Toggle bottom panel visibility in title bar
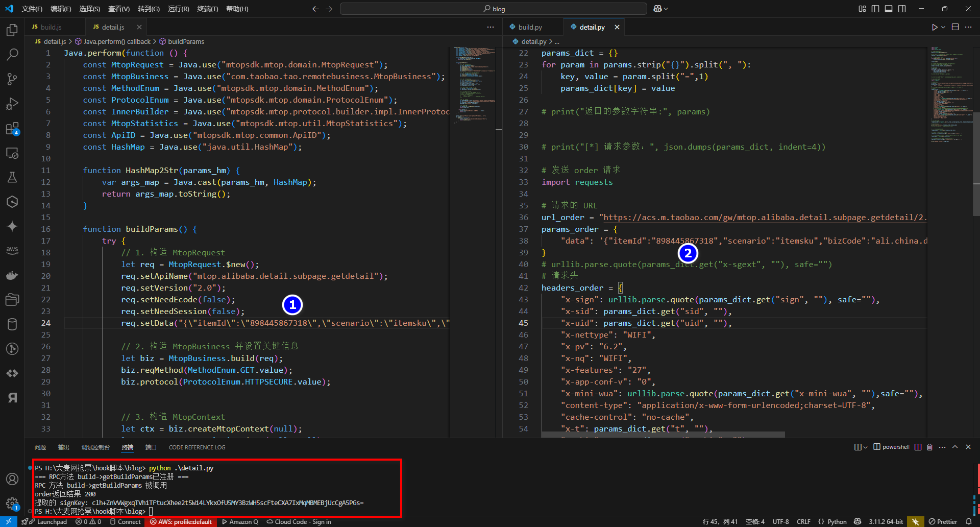This screenshot has width=980, height=527. click(889, 9)
